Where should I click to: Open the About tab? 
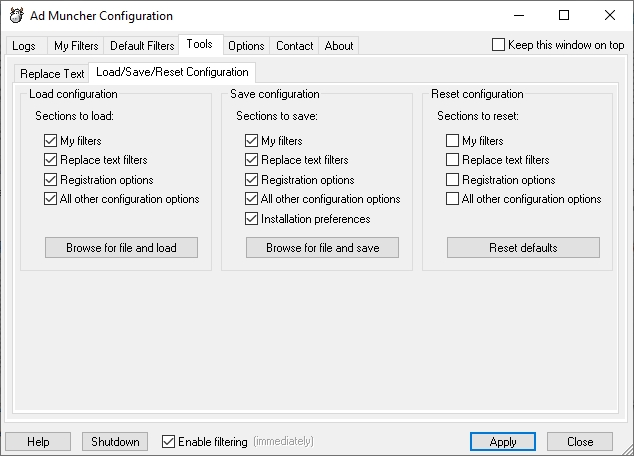click(339, 46)
